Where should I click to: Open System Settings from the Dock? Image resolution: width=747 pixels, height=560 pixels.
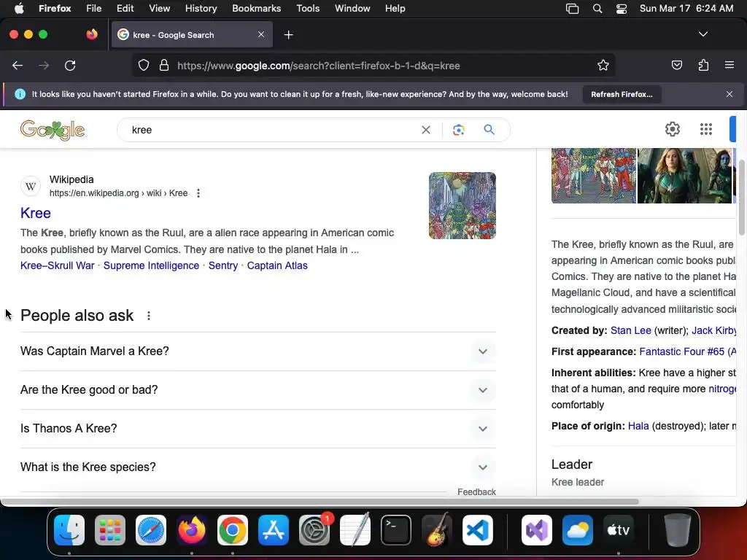(x=314, y=530)
